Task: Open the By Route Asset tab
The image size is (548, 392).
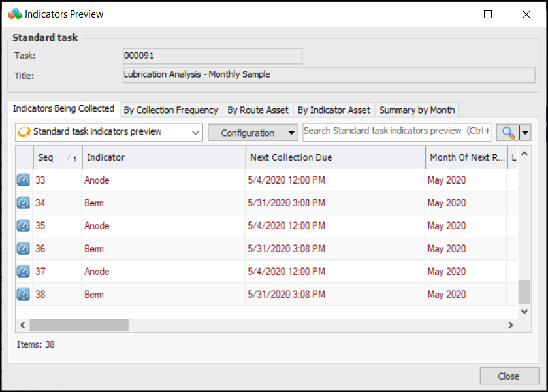Action: coord(258,110)
